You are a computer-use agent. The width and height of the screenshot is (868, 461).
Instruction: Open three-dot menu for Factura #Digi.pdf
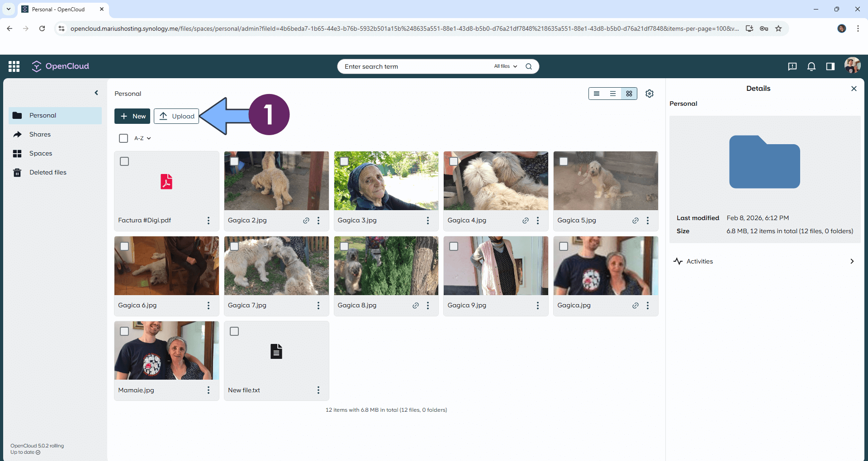coord(208,221)
